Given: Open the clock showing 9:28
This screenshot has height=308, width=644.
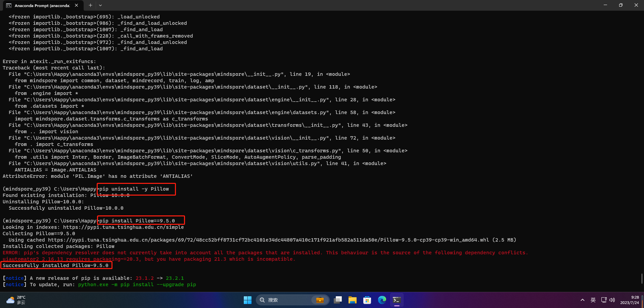Looking at the screenshot, I should point(630,300).
